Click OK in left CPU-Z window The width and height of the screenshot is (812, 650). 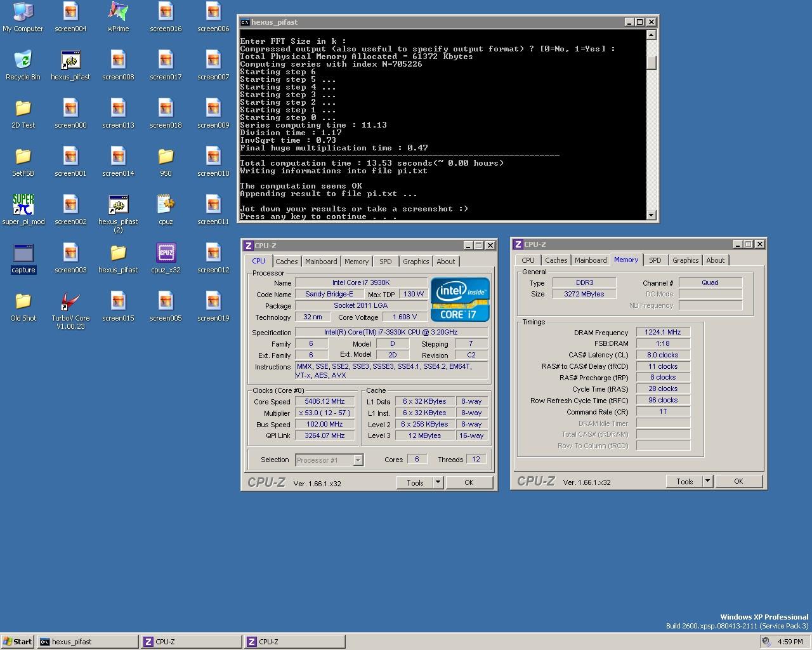point(469,482)
